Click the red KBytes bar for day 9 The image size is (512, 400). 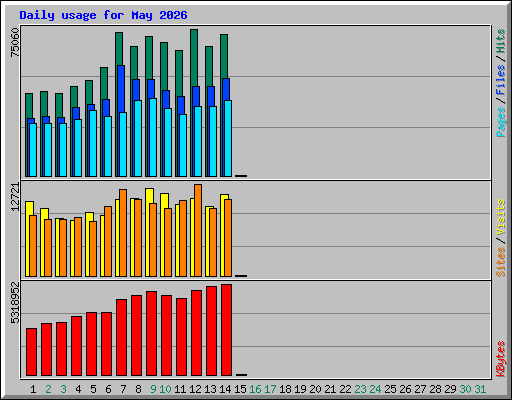click(x=151, y=333)
